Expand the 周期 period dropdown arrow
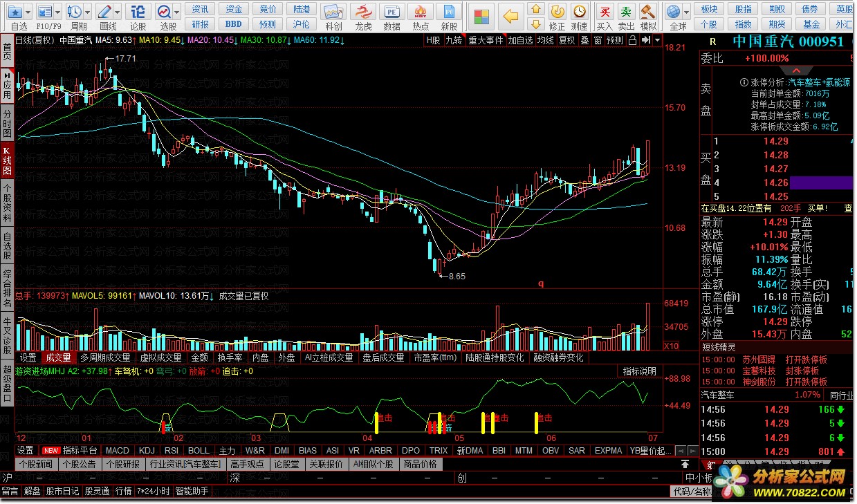This screenshot has width=857, height=504. tap(87, 11)
